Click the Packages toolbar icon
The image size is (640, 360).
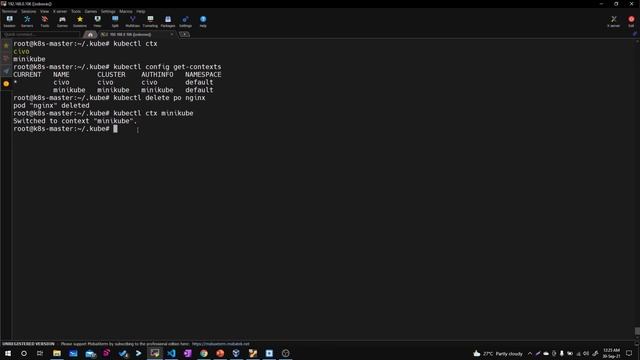click(x=168, y=21)
